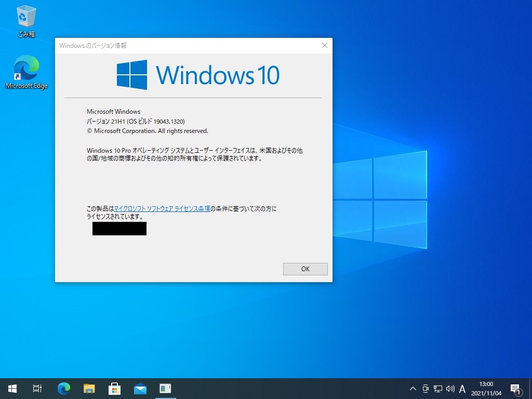Viewport: 532px width, 399px height.
Task: Open network status tray icon
Action: (x=438, y=389)
